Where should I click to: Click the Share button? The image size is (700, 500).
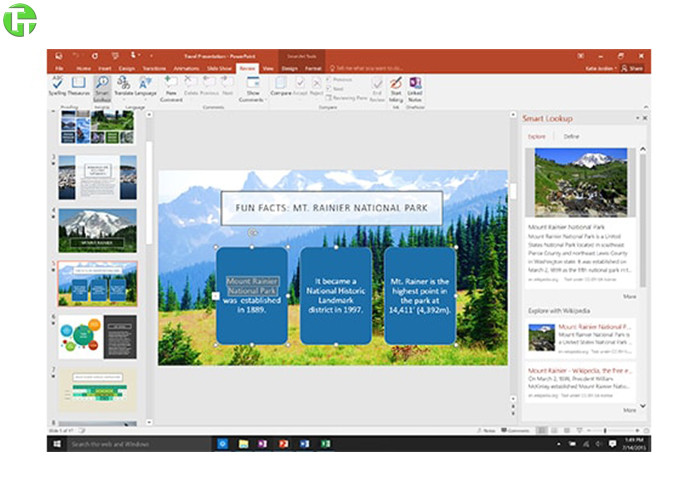coord(632,68)
